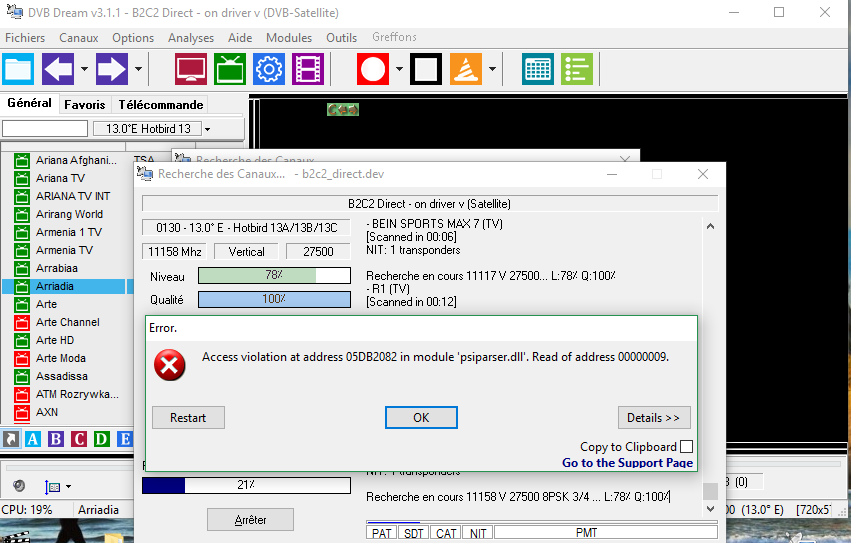This screenshot has width=851, height=543.
Task: Open Fichiers menu
Action: click(x=25, y=37)
